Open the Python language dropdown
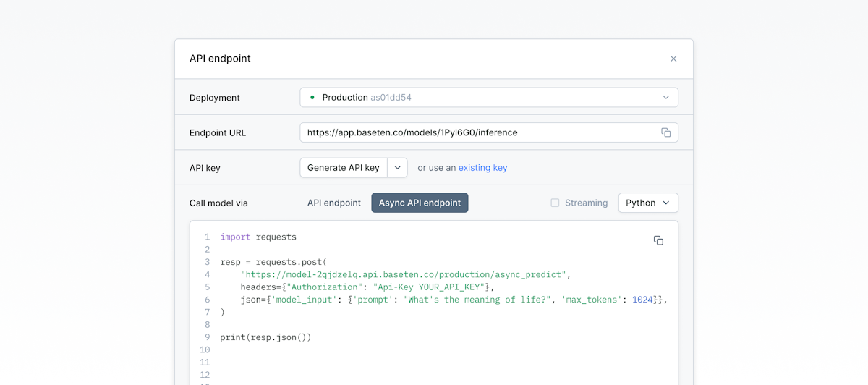 [648, 203]
